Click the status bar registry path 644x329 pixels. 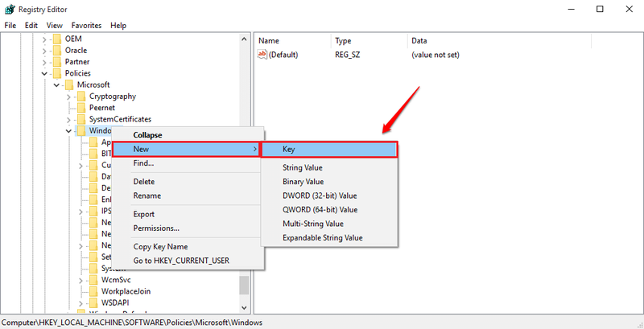point(131,323)
